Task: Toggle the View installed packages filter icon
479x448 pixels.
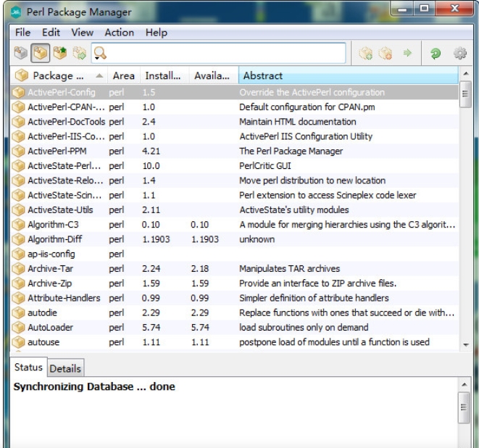Action: 40,53
